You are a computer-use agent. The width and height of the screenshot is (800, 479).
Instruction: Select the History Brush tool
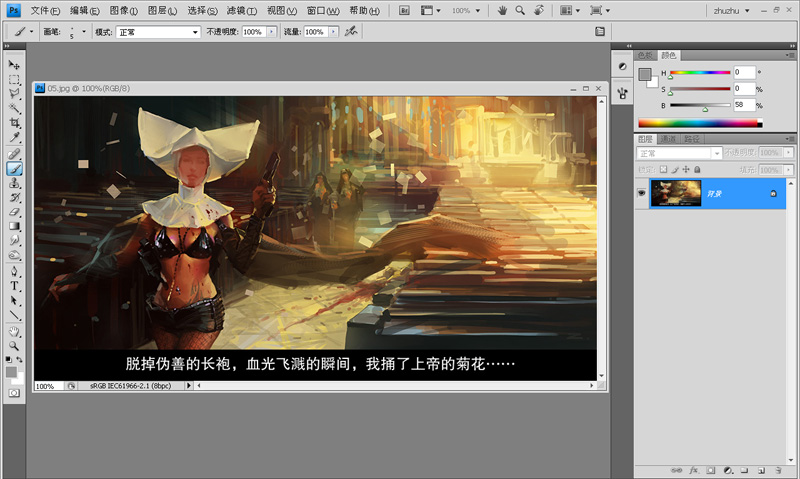tap(14, 197)
